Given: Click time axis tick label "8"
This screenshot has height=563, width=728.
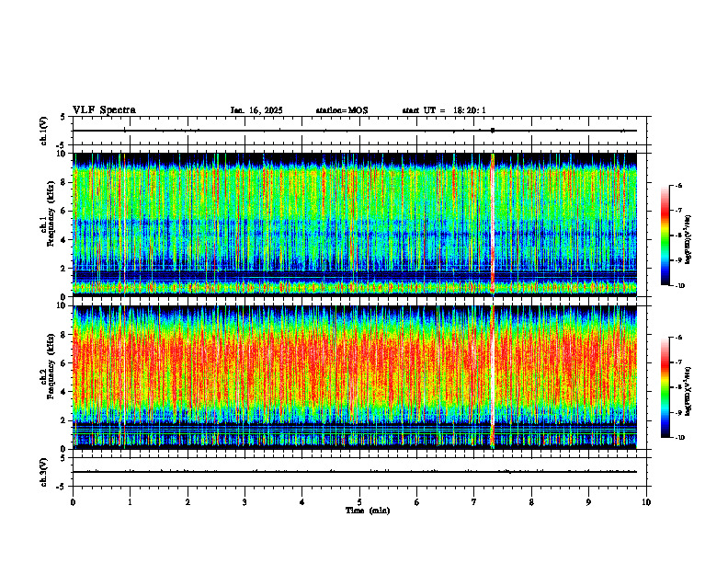Looking at the screenshot, I should click(x=531, y=502).
